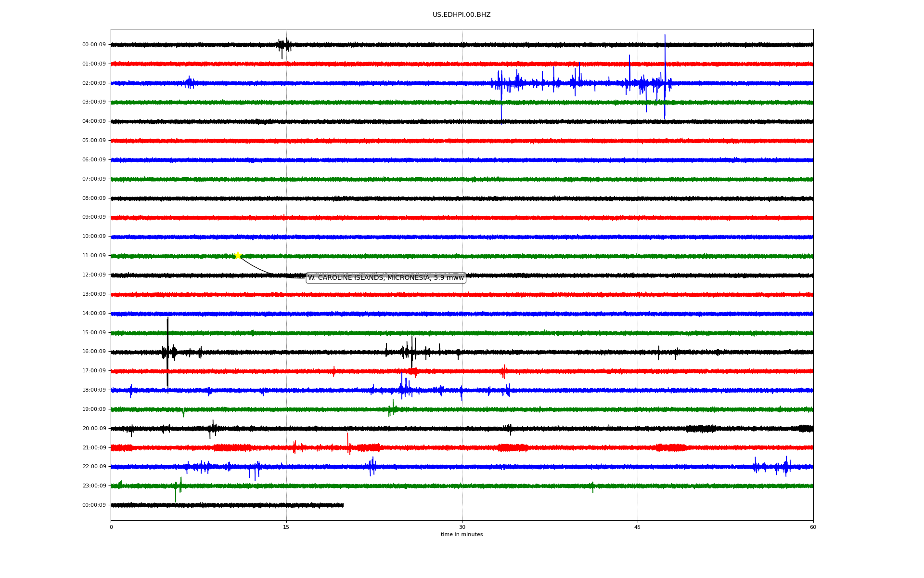Click the 02:00:09 trace time label
This screenshot has height=578, width=924.
[94, 83]
